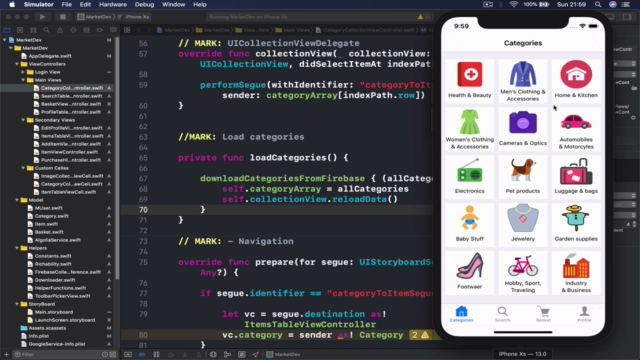Screen dimensions: 640x360
Task: Select Info.plist file
Action: click(39, 336)
